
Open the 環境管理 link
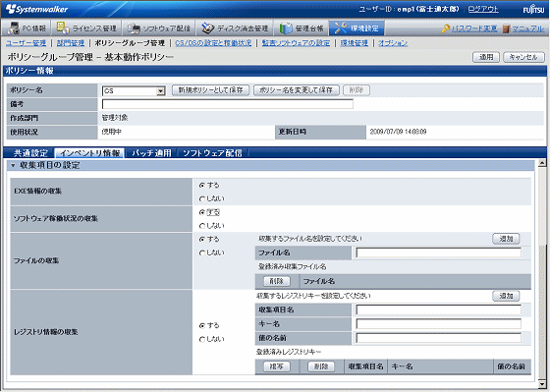[354, 43]
